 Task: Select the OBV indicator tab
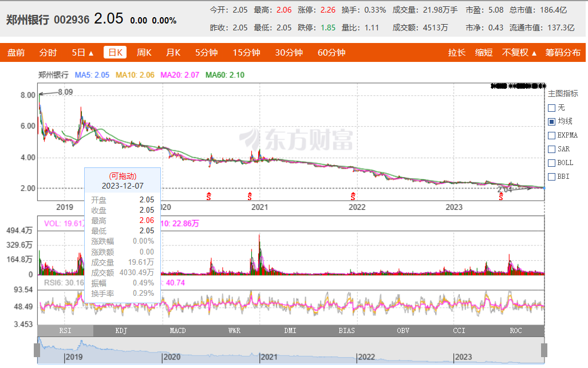(403, 330)
